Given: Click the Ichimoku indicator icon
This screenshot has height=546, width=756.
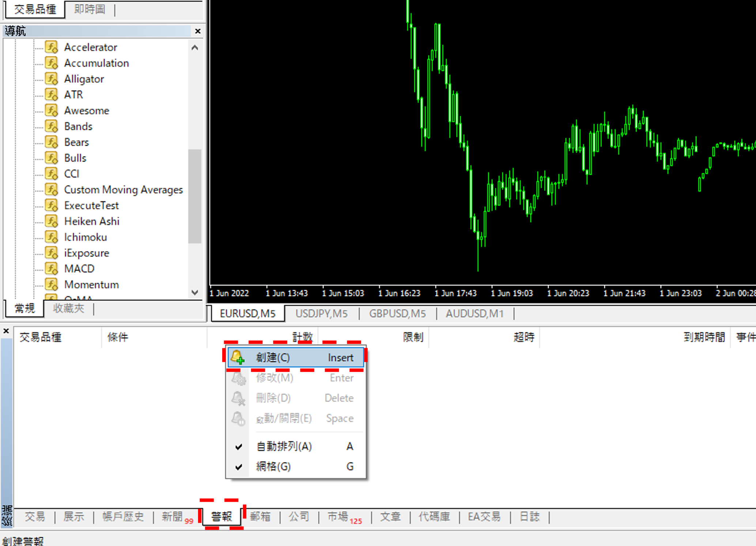Looking at the screenshot, I should tap(52, 237).
